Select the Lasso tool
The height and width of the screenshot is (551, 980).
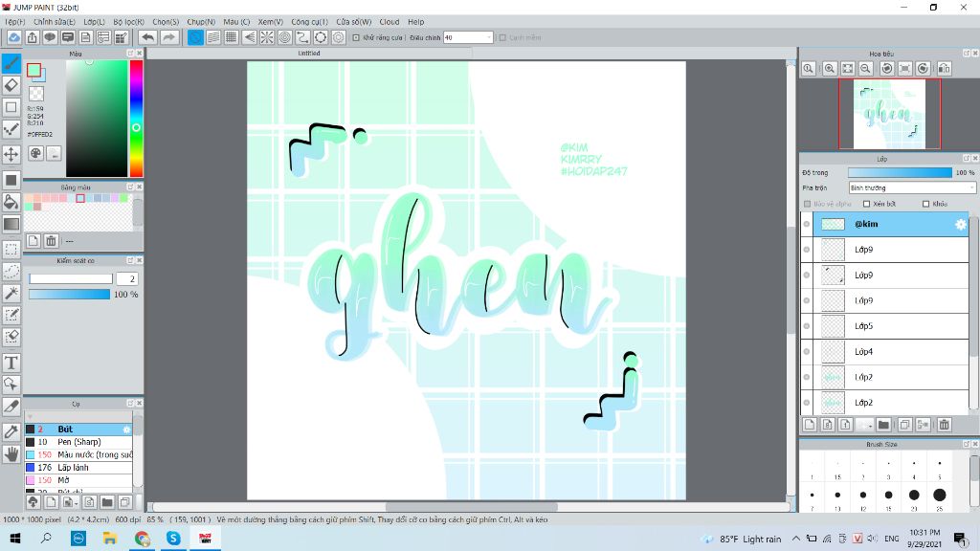click(11, 271)
